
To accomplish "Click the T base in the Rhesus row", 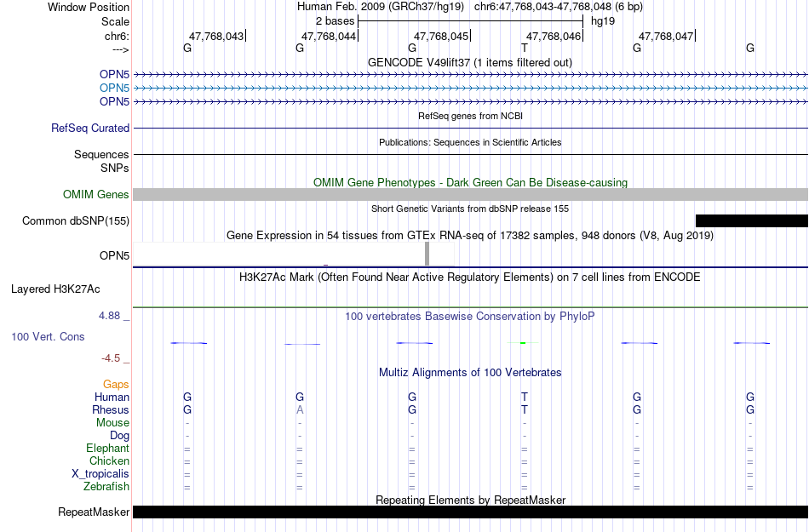I will tap(525, 409).
